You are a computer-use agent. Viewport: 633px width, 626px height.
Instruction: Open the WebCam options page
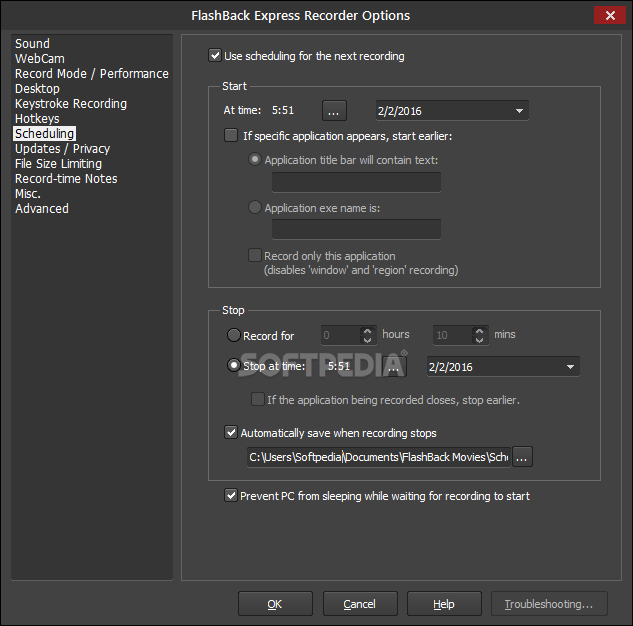40,59
